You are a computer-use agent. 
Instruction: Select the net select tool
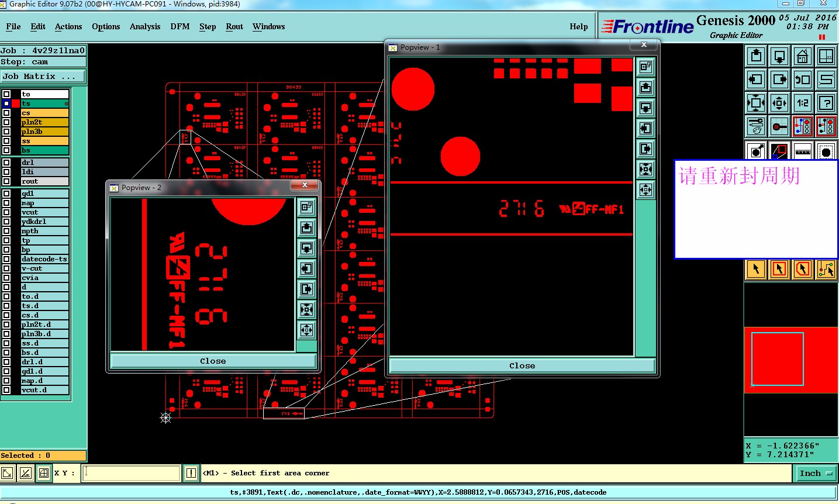pyautogui.click(x=826, y=269)
